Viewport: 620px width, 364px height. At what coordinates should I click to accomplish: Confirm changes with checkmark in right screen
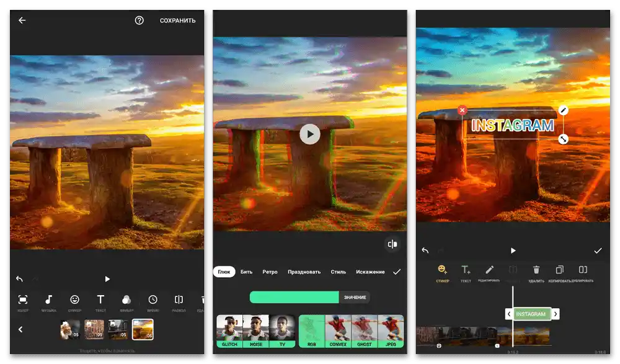pos(598,251)
